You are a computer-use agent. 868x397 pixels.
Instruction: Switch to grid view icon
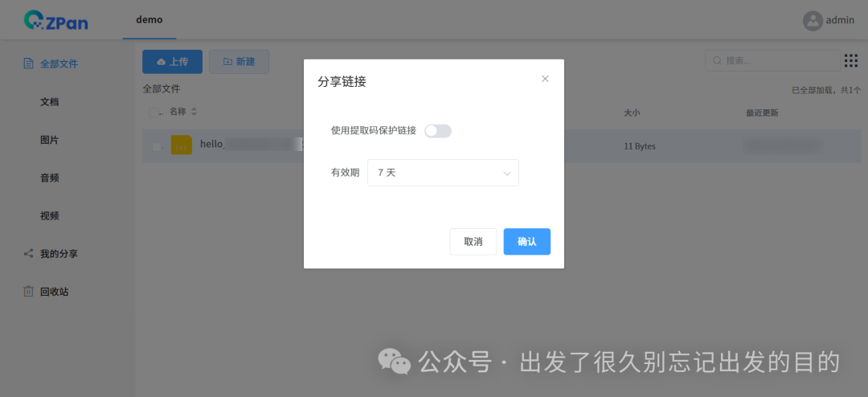[851, 60]
